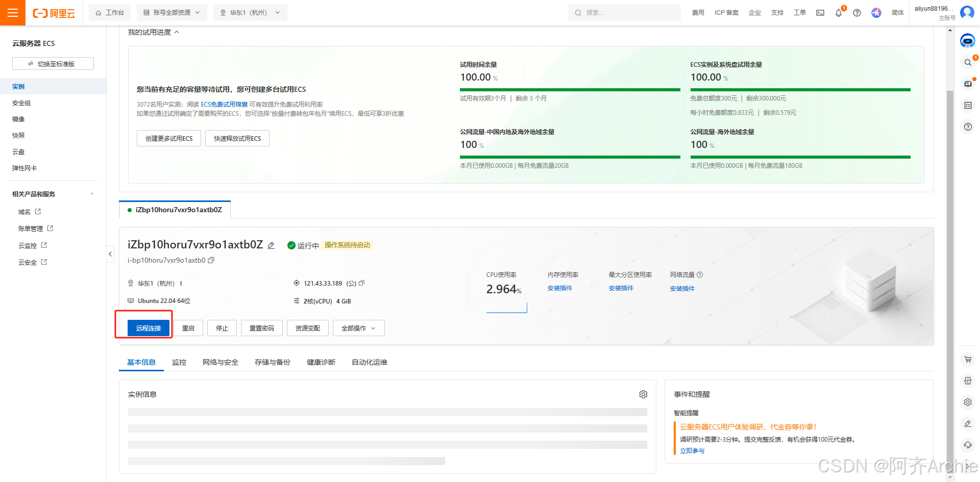Open the right sidebar help circle icon
Viewport: 980px width, 482px height.
pos(968,126)
